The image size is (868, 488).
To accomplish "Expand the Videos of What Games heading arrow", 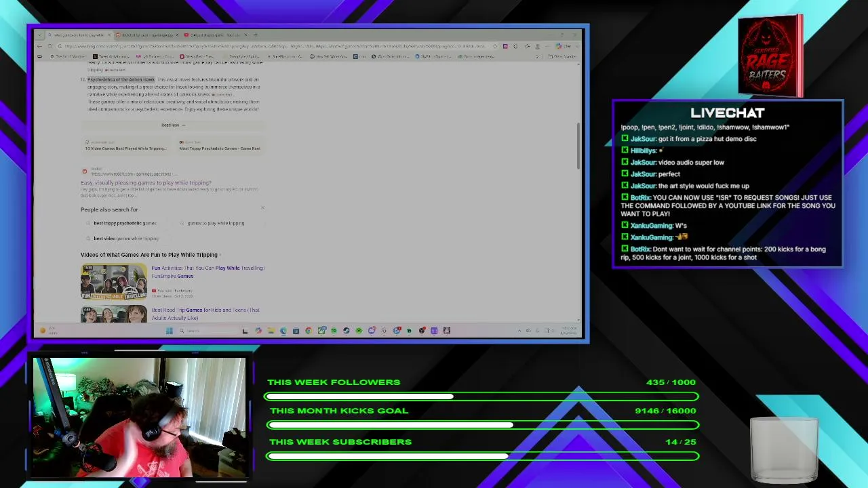I will 220,255.
